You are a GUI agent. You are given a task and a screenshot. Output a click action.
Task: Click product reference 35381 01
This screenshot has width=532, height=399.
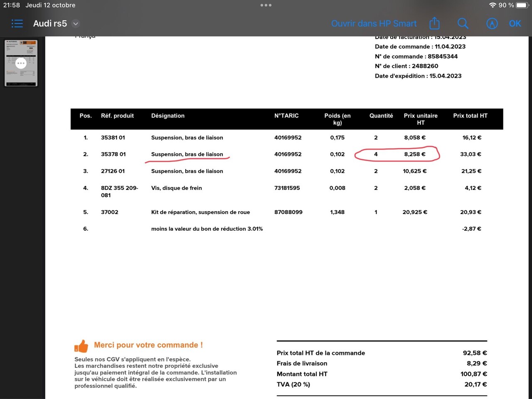113,138
